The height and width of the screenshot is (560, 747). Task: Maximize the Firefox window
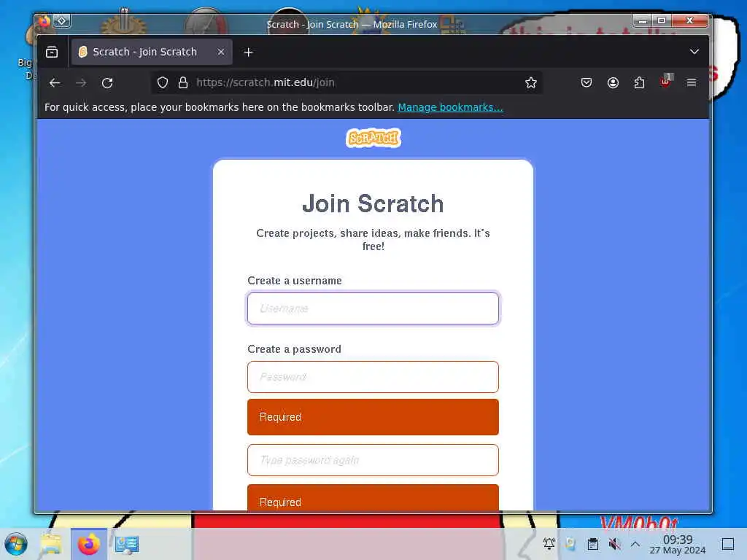tap(662, 20)
